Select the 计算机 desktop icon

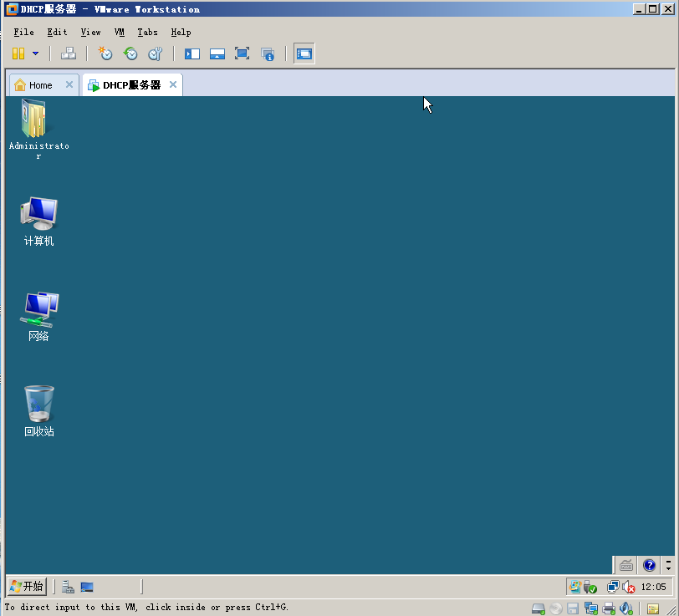[38, 221]
